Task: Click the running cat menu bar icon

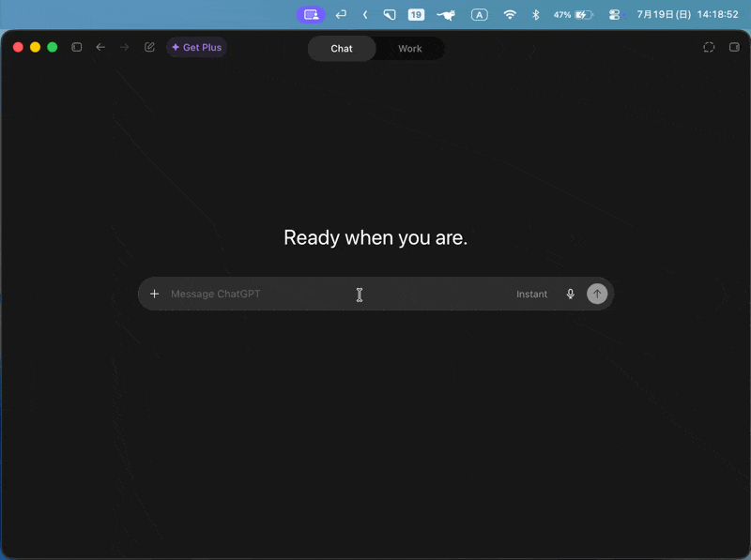Action: (446, 15)
